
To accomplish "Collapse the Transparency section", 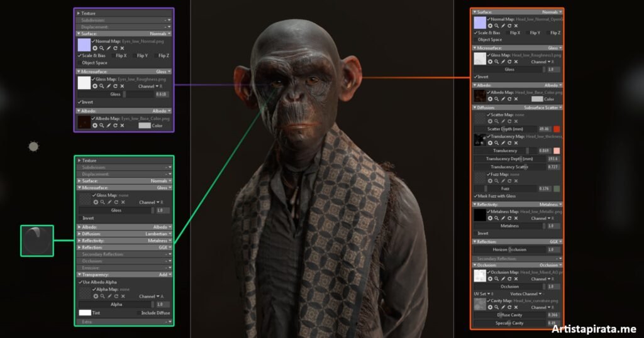I will [80, 275].
